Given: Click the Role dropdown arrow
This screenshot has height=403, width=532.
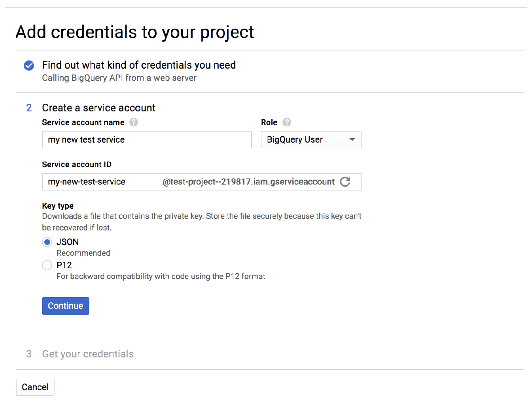Looking at the screenshot, I should tap(352, 140).
